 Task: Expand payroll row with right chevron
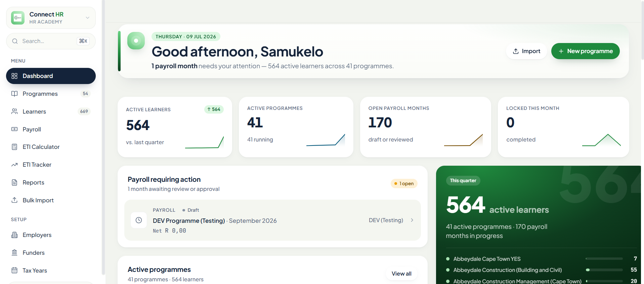tap(412, 220)
